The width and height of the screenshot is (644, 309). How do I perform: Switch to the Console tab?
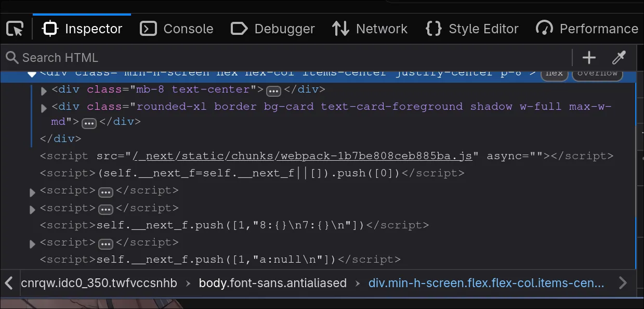pyautogui.click(x=177, y=29)
